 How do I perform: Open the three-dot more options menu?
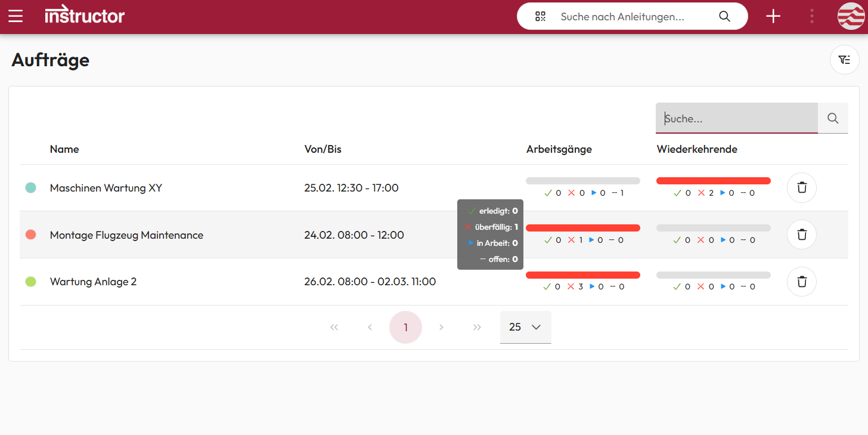[812, 17]
